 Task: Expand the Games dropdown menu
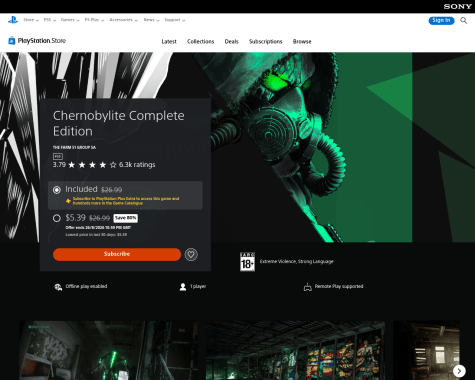[70, 20]
